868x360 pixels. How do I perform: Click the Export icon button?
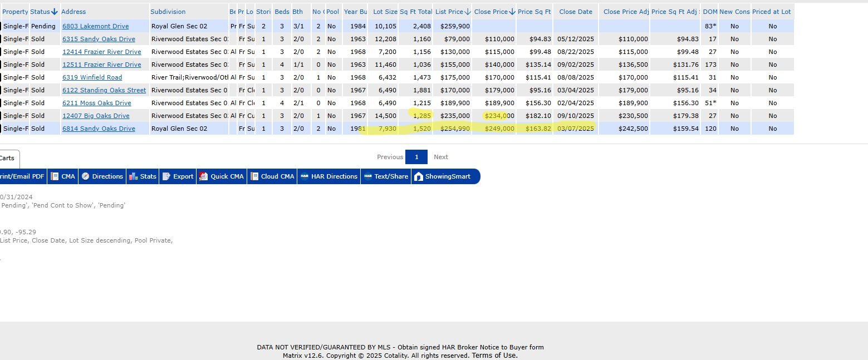(166, 176)
